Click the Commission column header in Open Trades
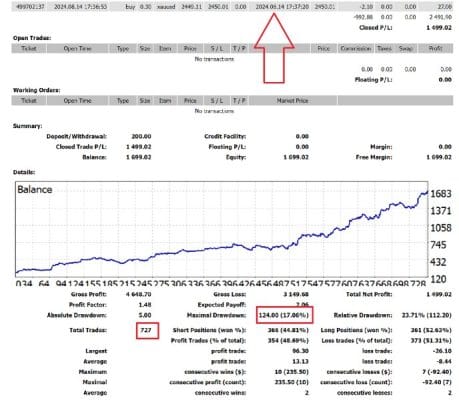 point(356,49)
